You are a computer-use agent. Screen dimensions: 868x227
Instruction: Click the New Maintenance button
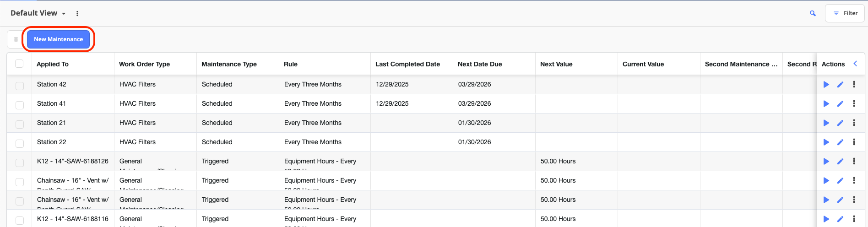pos(58,39)
